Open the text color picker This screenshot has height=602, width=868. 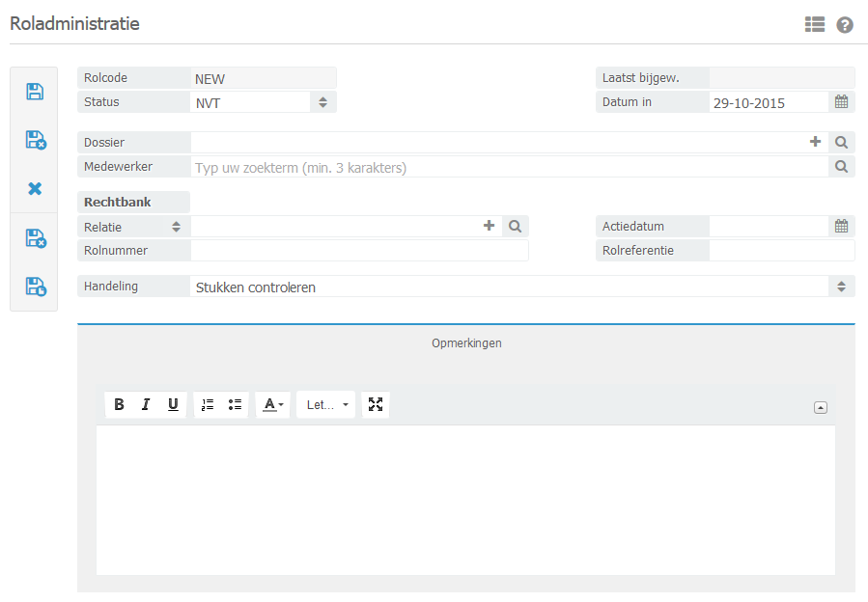pos(273,405)
